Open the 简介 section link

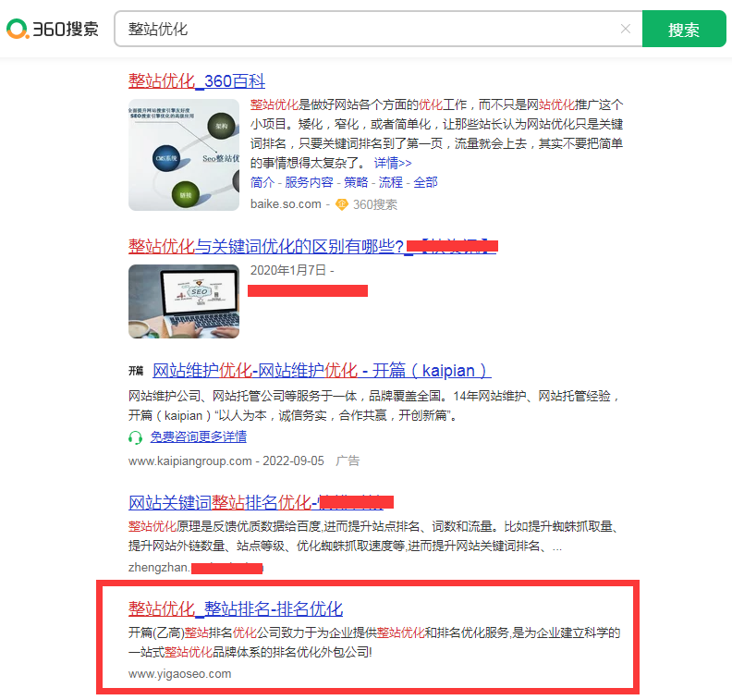click(x=262, y=182)
